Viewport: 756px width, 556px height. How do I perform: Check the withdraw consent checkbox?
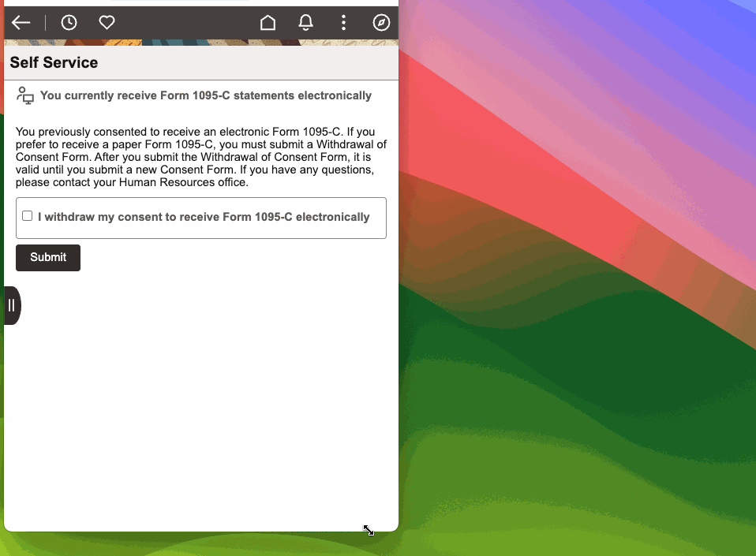[x=28, y=216]
